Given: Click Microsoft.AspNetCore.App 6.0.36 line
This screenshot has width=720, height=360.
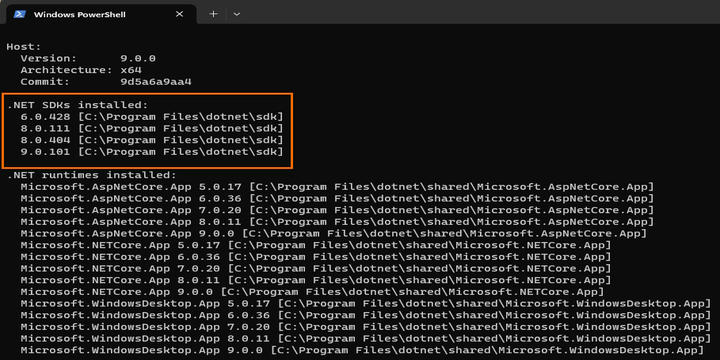Looking at the screenshot, I should pyautogui.click(x=337, y=199).
